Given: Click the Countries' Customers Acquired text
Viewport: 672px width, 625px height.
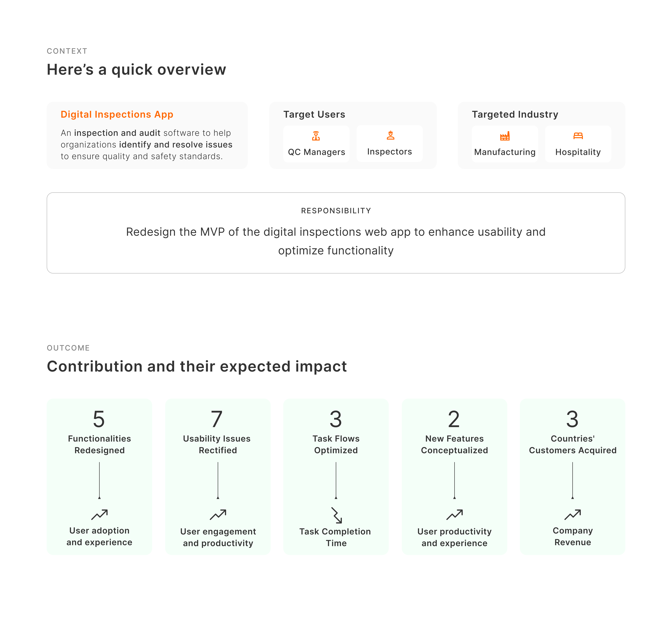Looking at the screenshot, I should pyautogui.click(x=573, y=444).
